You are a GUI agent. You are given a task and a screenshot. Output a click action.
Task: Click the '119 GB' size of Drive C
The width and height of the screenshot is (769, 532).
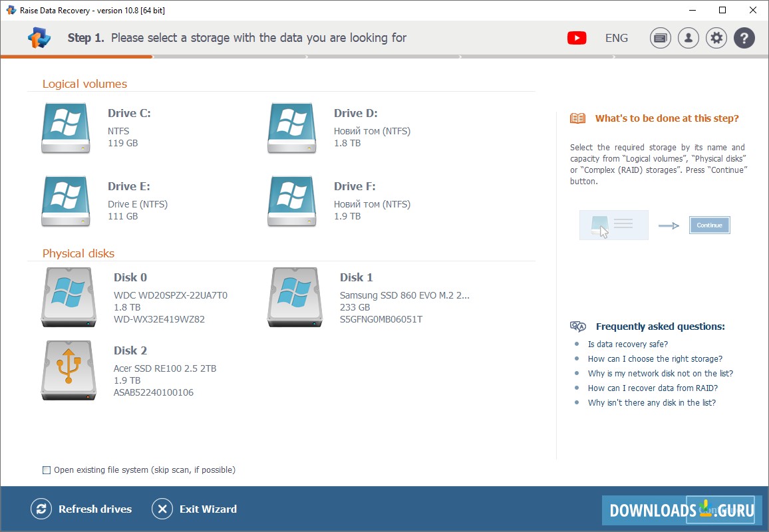122,143
